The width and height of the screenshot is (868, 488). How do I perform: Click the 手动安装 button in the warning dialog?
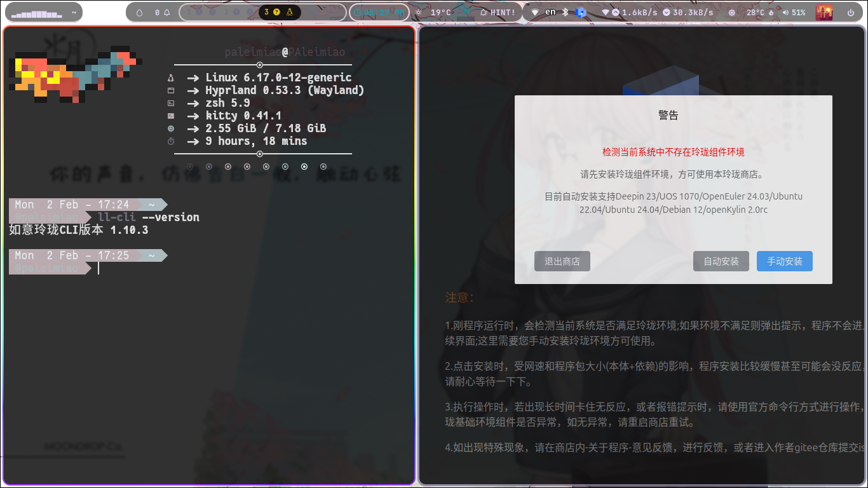[785, 261]
